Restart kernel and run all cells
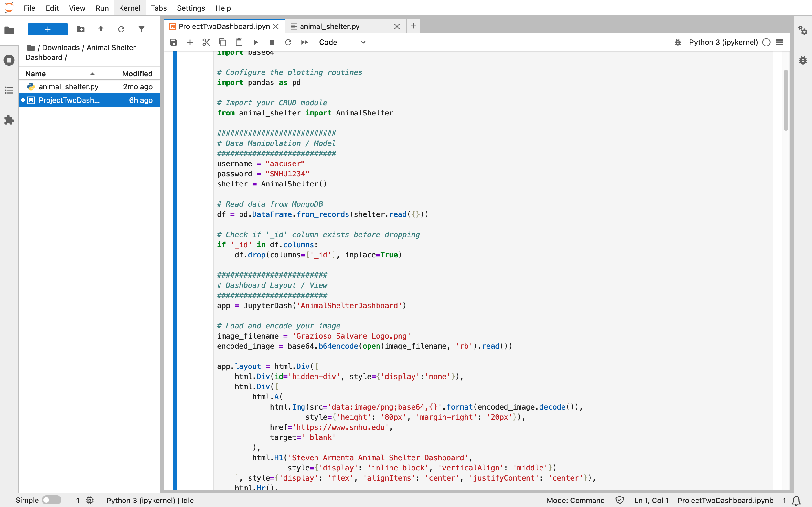 pos(304,42)
